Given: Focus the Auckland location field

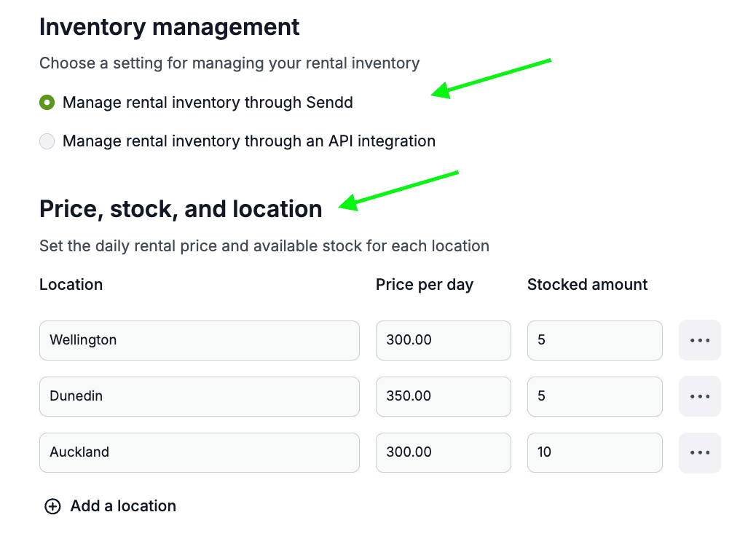Looking at the screenshot, I should click(x=199, y=452).
